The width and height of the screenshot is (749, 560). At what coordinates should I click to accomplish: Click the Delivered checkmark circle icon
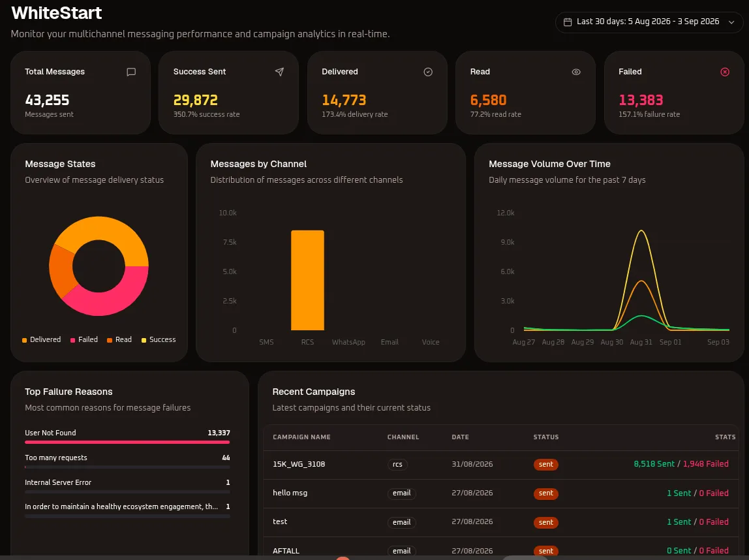(428, 72)
